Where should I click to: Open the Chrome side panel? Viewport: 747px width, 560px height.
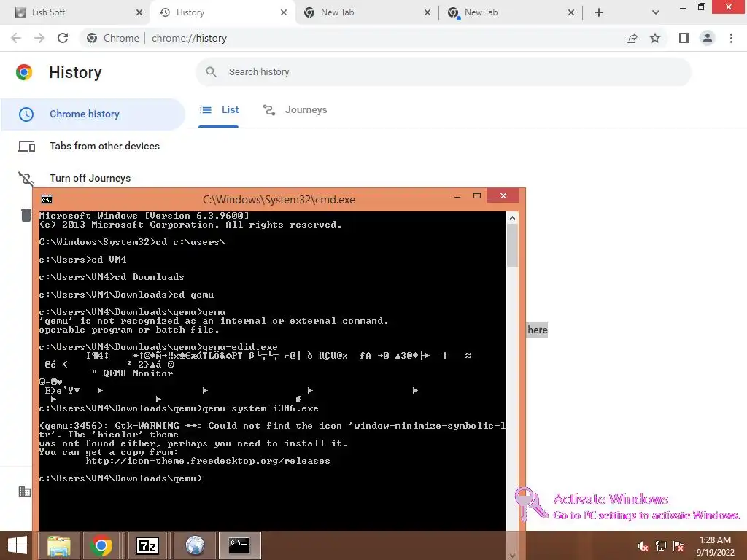684,38
